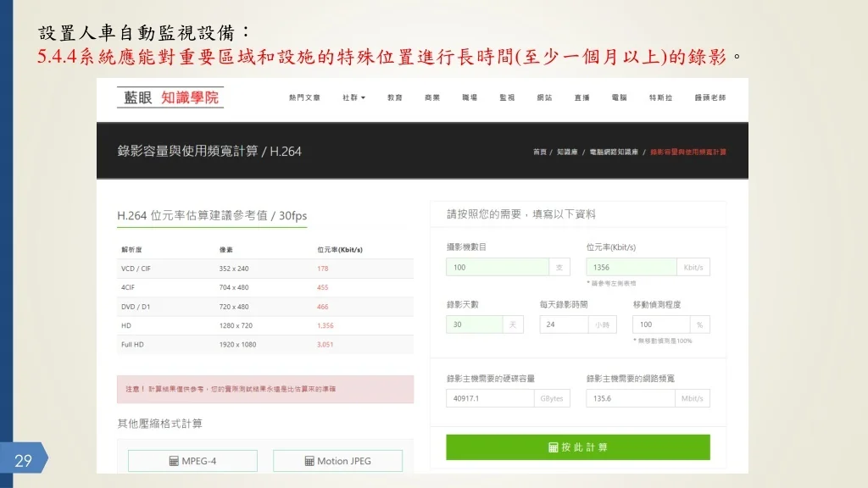Open the 職場 nav item

470,97
